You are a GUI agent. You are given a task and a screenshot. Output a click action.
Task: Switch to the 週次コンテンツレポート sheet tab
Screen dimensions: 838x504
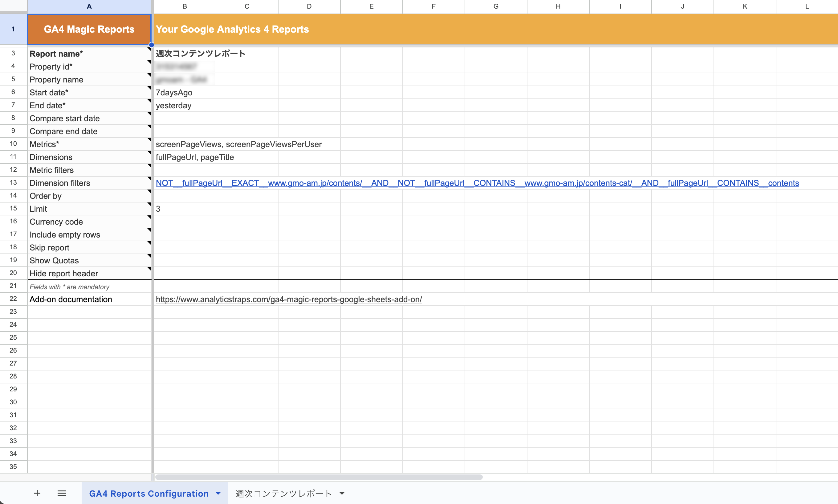pos(283,494)
